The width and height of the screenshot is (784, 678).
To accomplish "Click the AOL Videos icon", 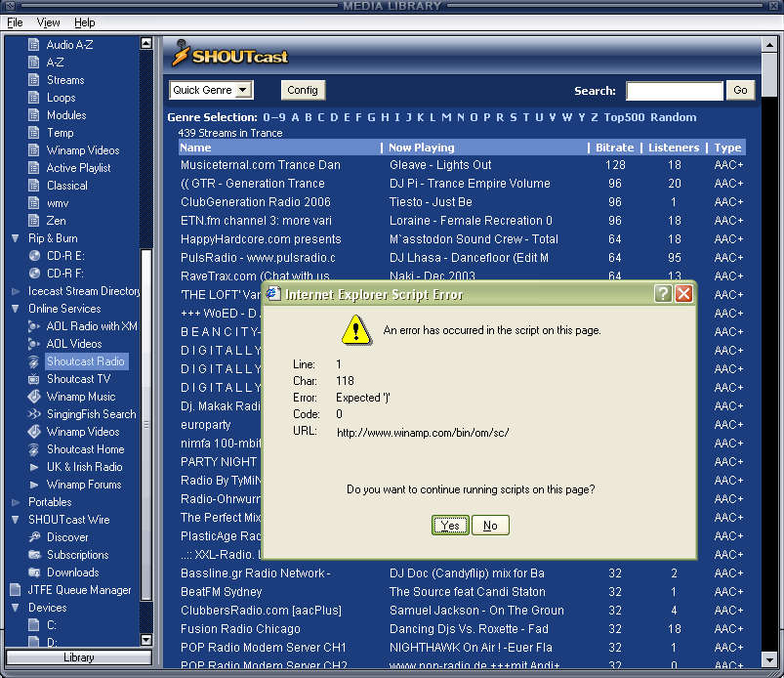I will pyautogui.click(x=34, y=344).
